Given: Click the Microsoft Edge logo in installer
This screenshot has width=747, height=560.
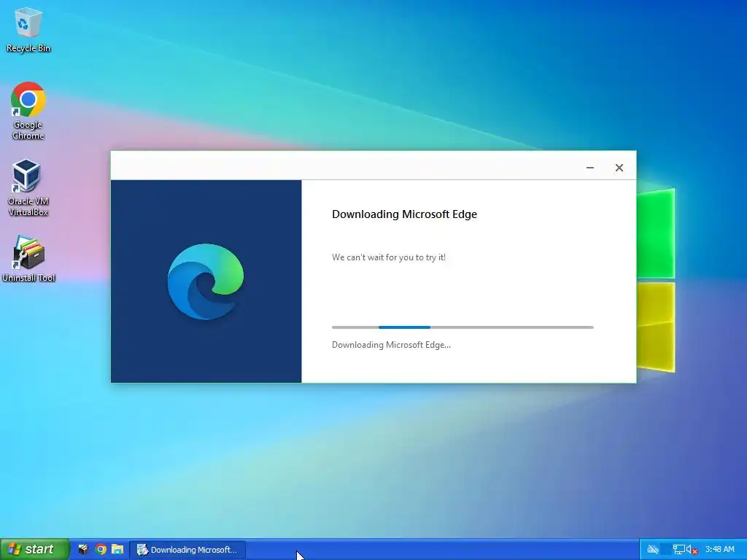Looking at the screenshot, I should pos(206,281).
